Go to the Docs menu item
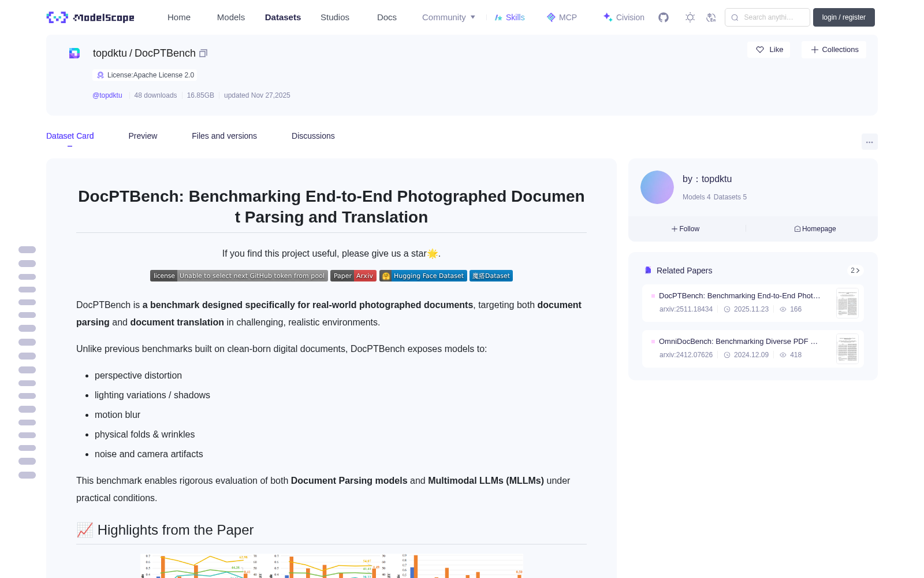This screenshot has height=578, width=924. pos(387,17)
